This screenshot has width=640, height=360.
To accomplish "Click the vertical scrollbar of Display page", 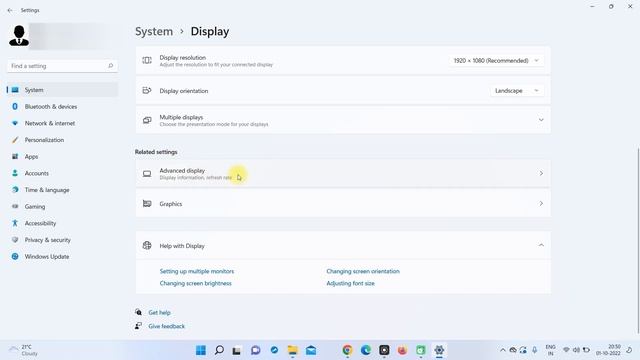I will click(638, 241).
